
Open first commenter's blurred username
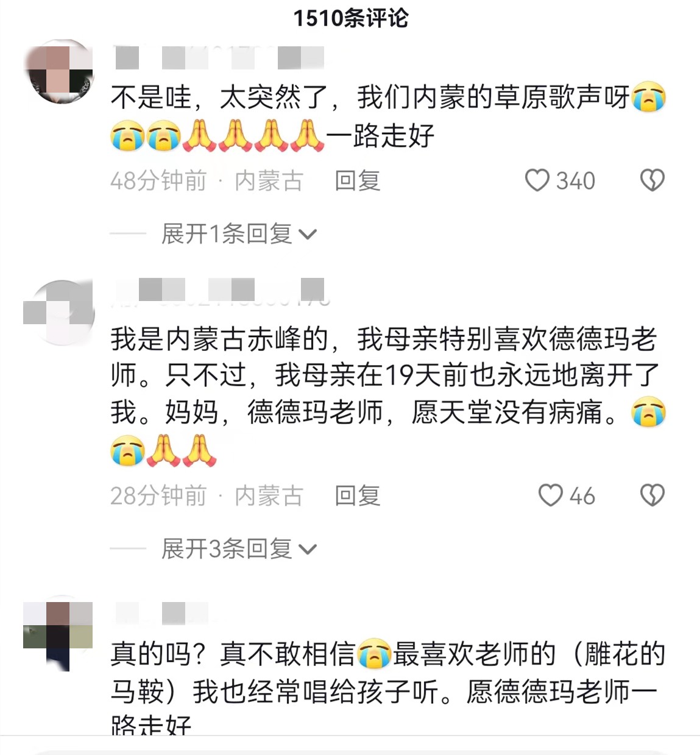point(219,57)
